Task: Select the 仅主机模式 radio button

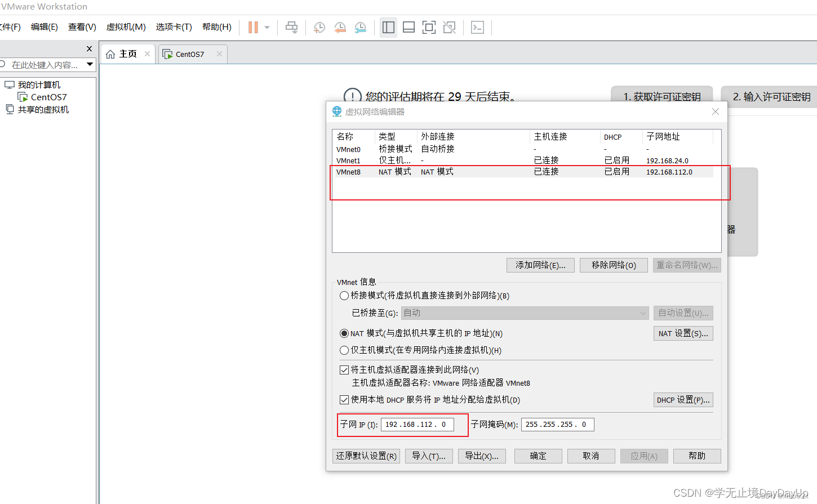Action: click(x=344, y=350)
